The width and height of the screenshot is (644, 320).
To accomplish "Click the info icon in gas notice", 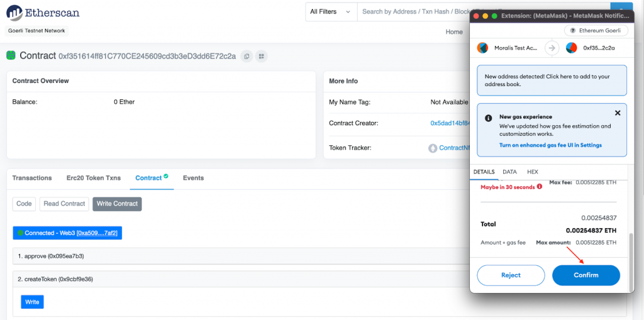I will tap(488, 118).
